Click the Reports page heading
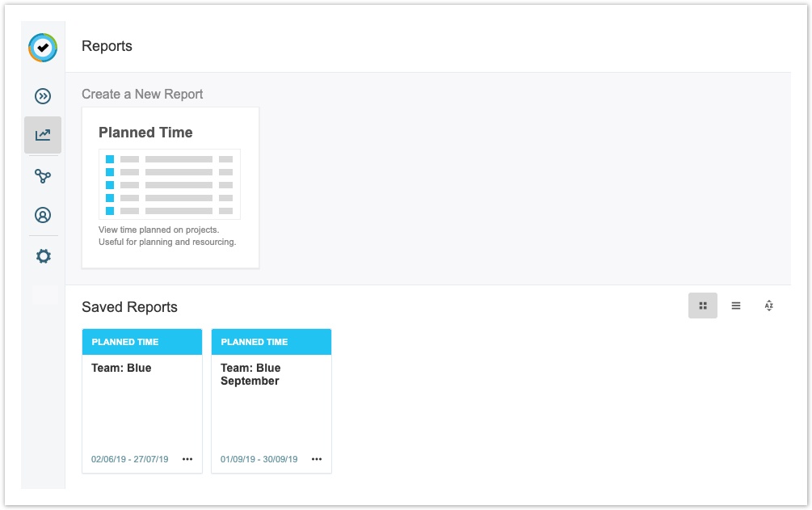Viewport: 812px width, 510px height. point(107,47)
